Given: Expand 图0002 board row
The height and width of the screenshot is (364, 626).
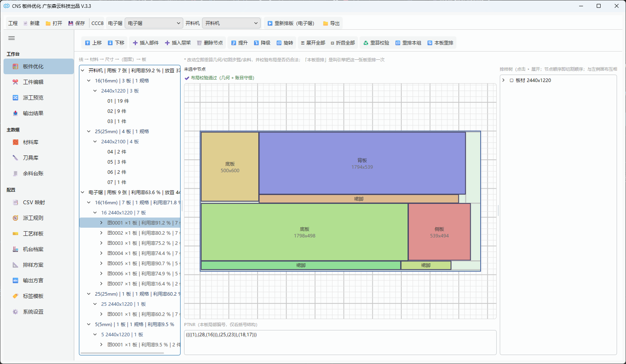Looking at the screenshot, I should [101, 233].
